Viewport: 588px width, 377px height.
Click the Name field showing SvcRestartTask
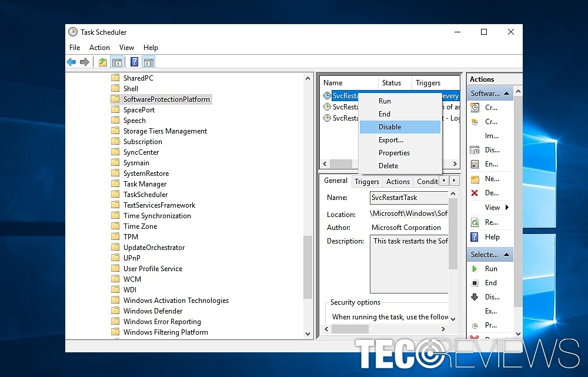409,198
